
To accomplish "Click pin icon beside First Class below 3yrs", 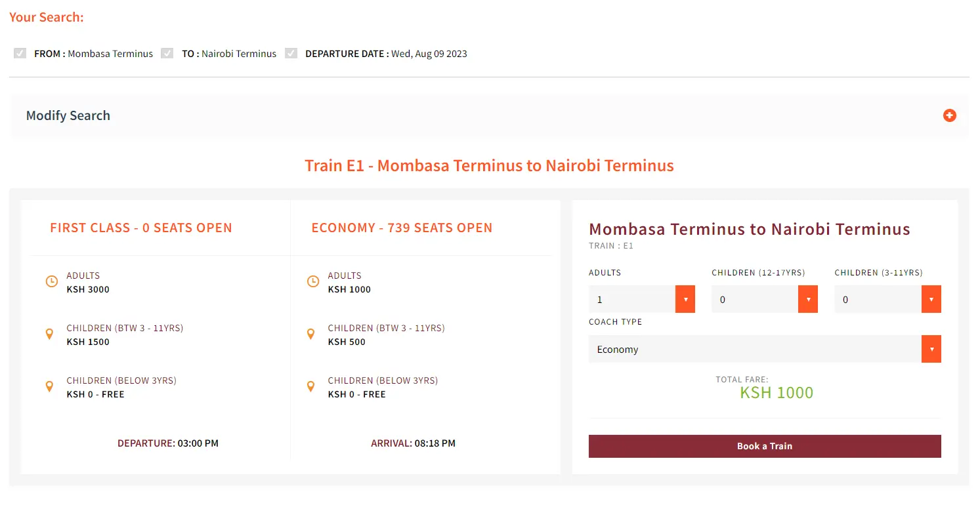I will 49,387.
